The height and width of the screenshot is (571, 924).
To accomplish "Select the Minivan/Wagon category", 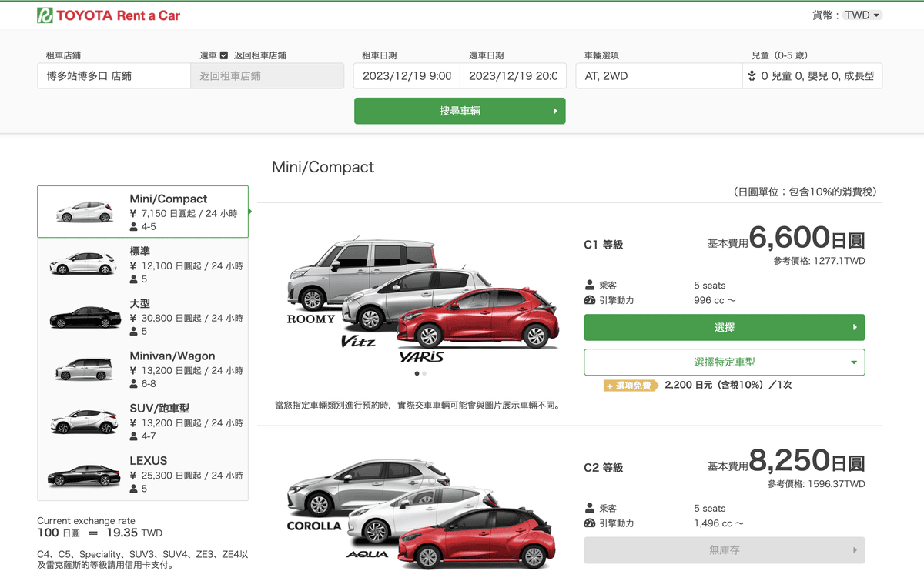I will (142, 369).
